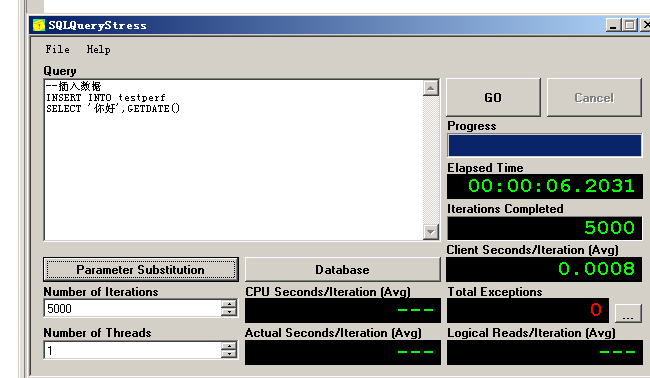Click the Progress bar
The width and height of the screenshot is (650, 378).
[x=545, y=145]
